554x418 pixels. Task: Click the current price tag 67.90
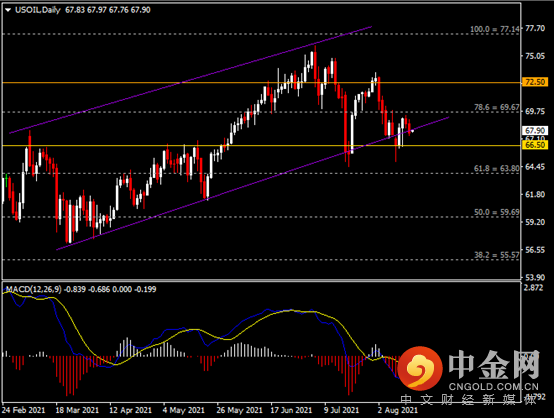coord(535,130)
